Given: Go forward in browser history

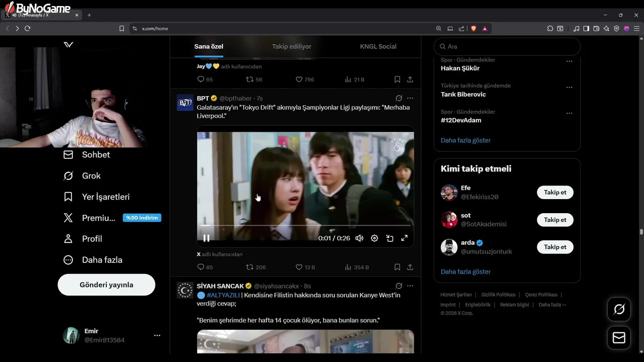Looking at the screenshot, I should [x=17, y=29].
